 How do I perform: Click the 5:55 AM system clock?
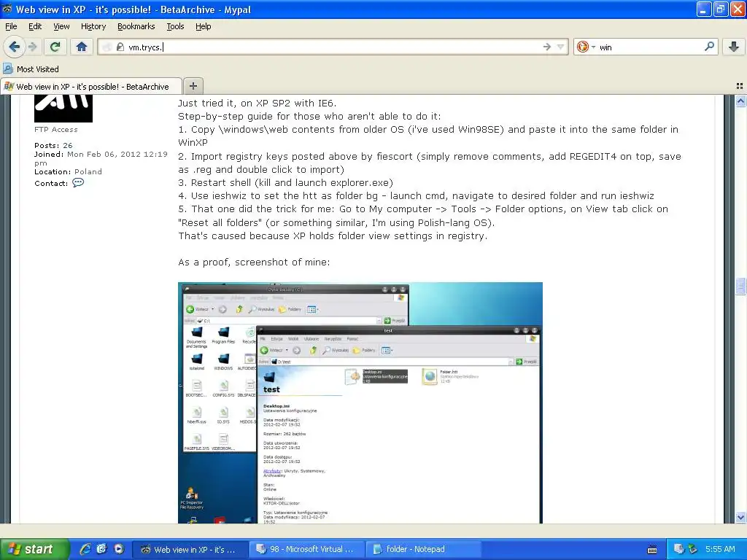tap(720, 549)
